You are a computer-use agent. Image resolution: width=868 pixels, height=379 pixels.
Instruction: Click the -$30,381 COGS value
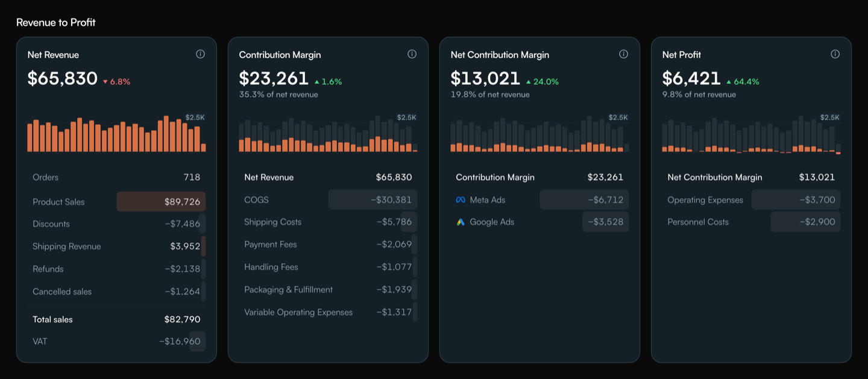click(x=391, y=200)
